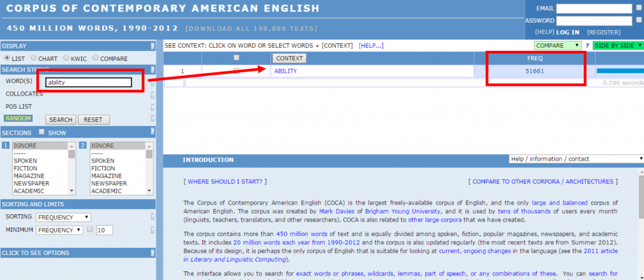Click the help icon beside the POS LIST row
This screenshot has height=280, width=644.
(152, 106)
